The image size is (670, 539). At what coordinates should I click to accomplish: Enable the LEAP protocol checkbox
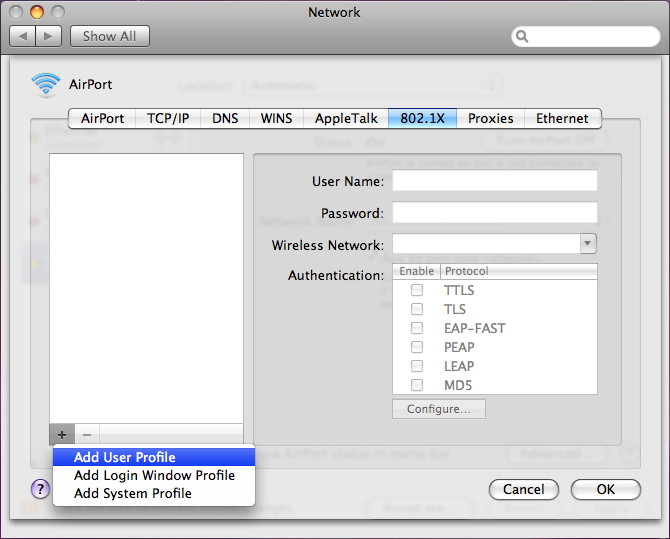(x=417, y=366)
